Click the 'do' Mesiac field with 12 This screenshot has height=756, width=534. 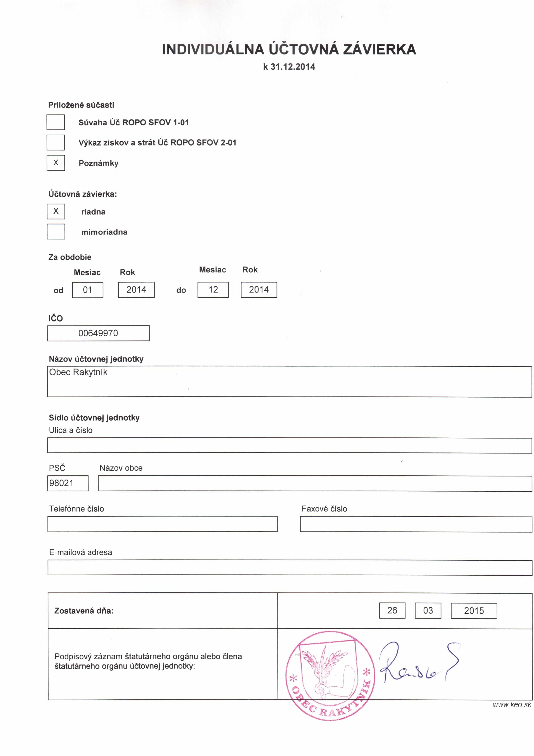(213, 290)
